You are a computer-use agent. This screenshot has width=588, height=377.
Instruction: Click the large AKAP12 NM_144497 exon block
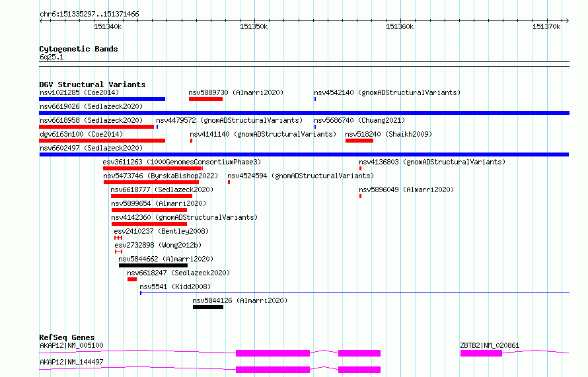tap(273, 370)
